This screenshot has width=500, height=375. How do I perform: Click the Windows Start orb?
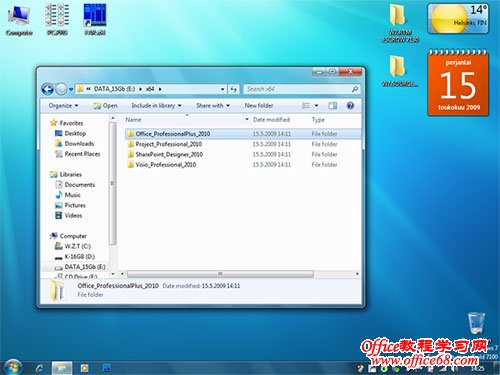coord(12,368)
